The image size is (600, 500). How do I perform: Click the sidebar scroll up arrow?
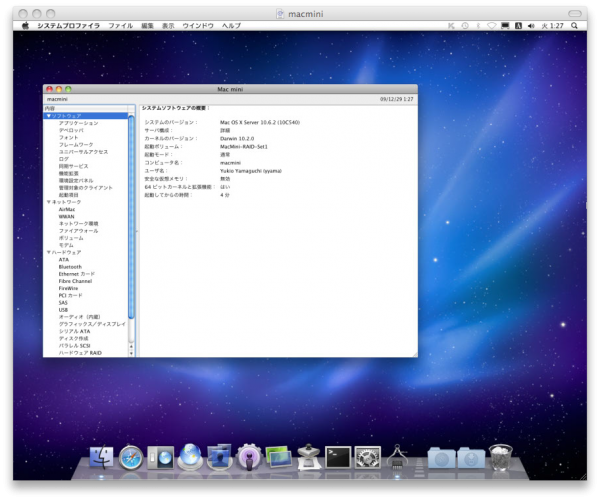click(131, 346)
